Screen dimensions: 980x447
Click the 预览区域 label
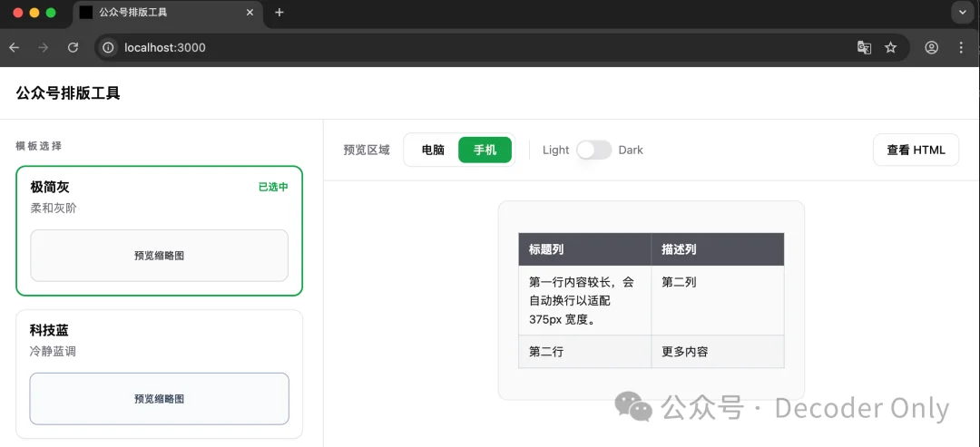pos(367,150)
